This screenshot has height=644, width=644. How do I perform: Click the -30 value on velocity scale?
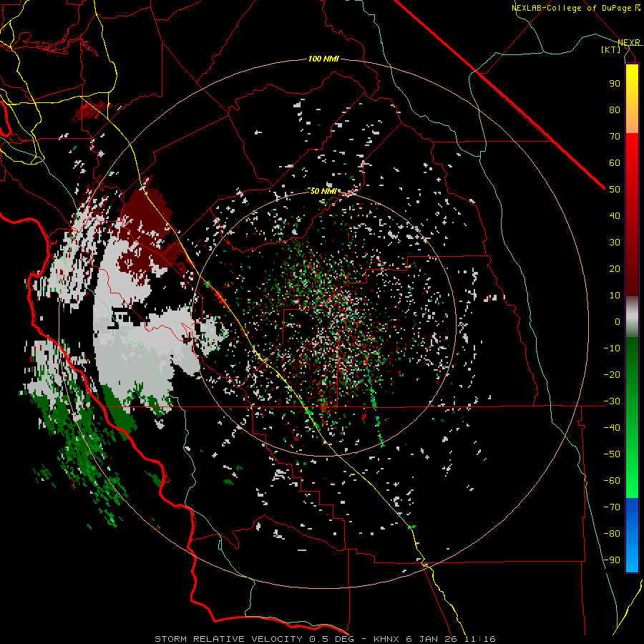612,401
